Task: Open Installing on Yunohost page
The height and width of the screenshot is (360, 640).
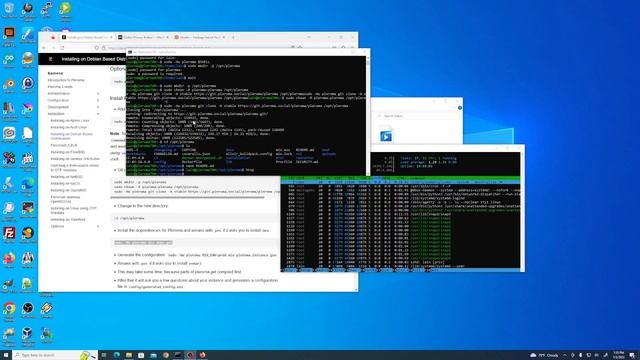Action: [x=68, y=220]
